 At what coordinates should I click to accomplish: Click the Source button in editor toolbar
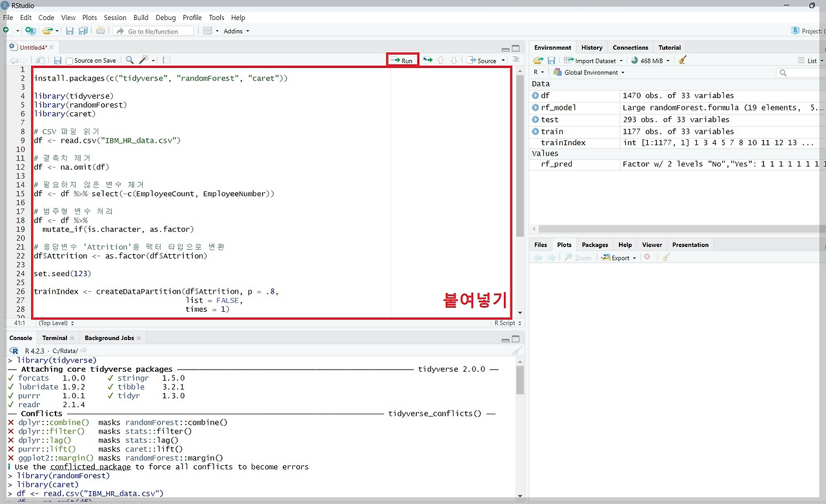tap(486, 61)
